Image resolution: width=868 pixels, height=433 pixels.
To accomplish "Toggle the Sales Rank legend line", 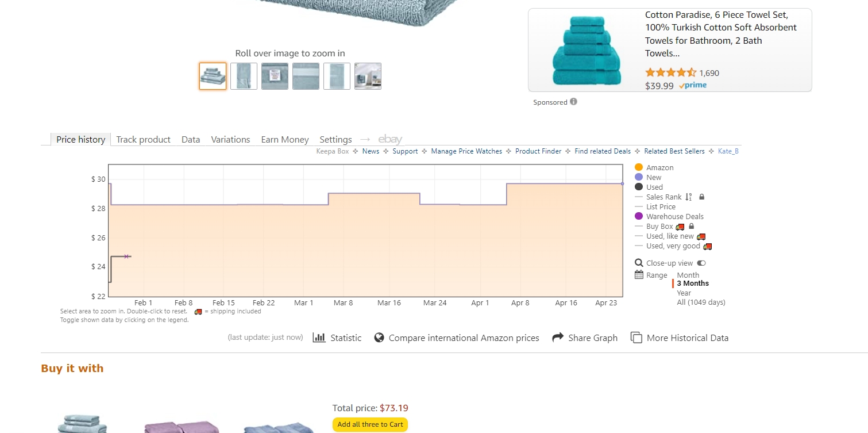I will (x=663, y=197).
